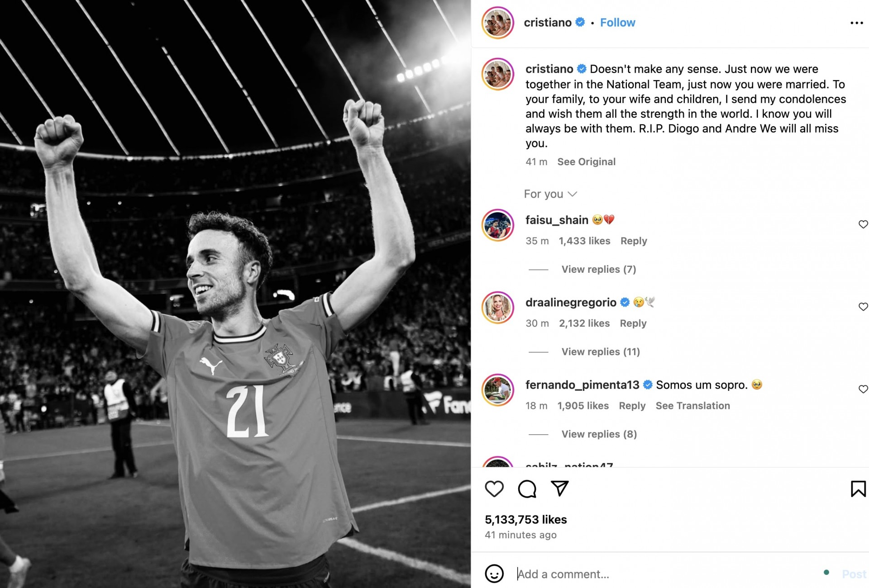Expand replies under faisu_shain's comment

[598, 269]
